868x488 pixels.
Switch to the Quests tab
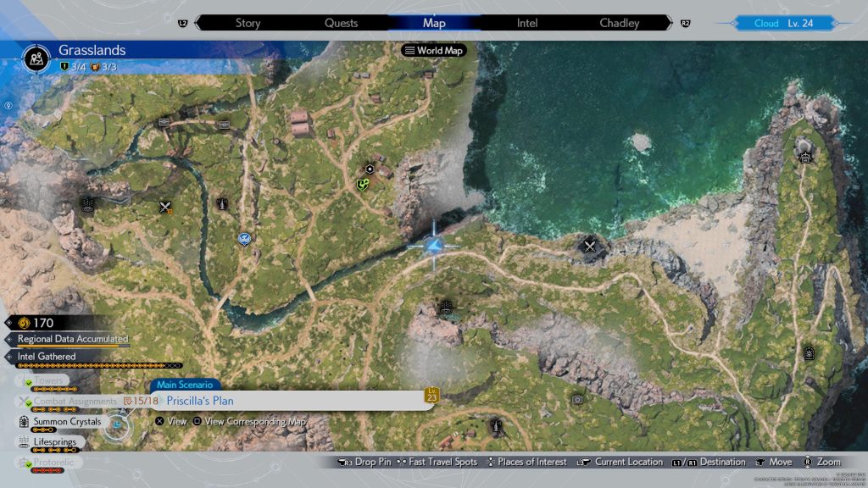[341, 23]
